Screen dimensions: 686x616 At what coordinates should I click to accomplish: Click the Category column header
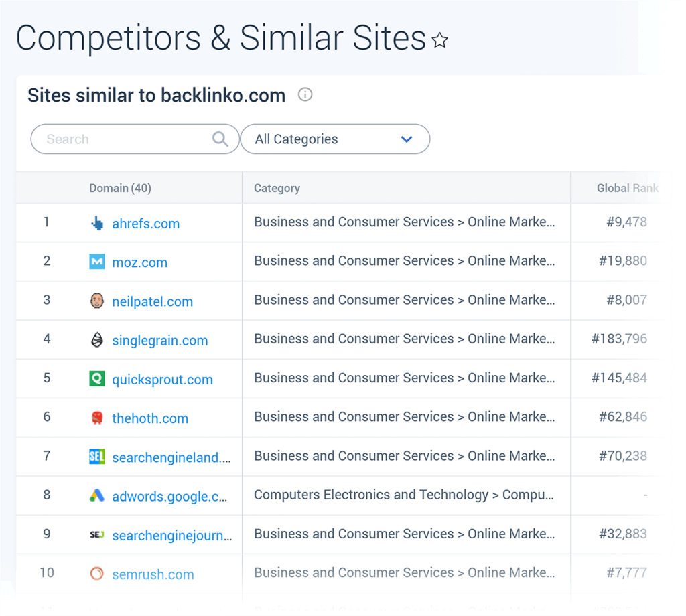(277, 188)
